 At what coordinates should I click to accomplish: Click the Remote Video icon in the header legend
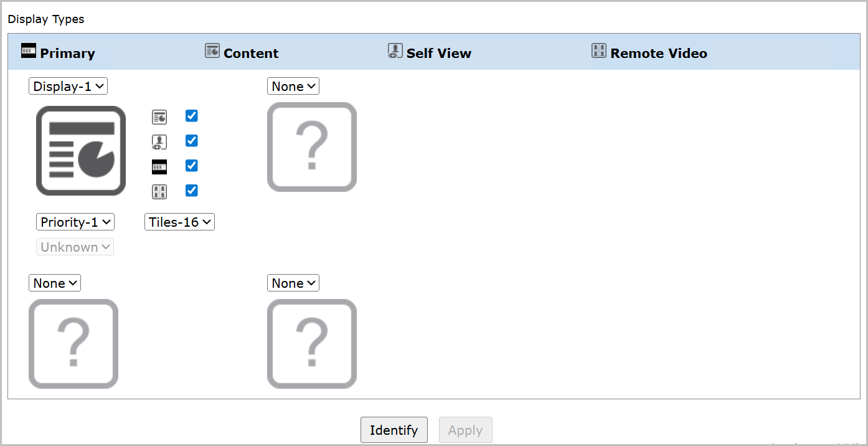[598, 51]
